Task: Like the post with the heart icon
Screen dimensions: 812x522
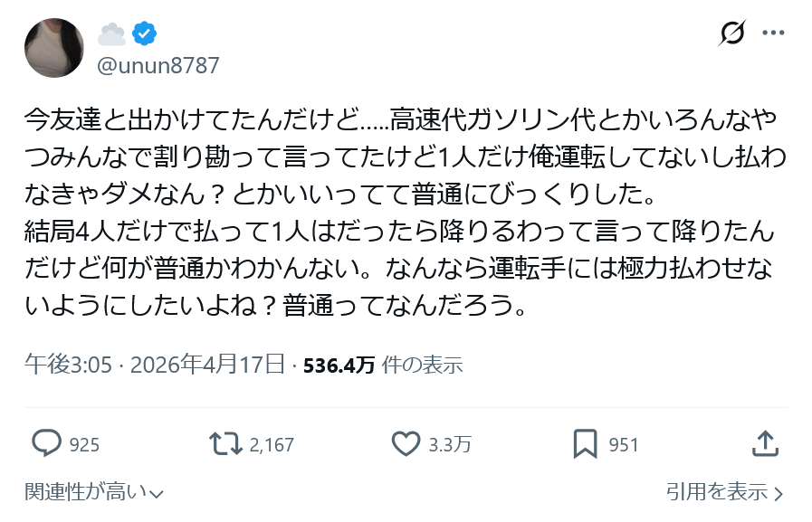Action: [x=406, y=443]
